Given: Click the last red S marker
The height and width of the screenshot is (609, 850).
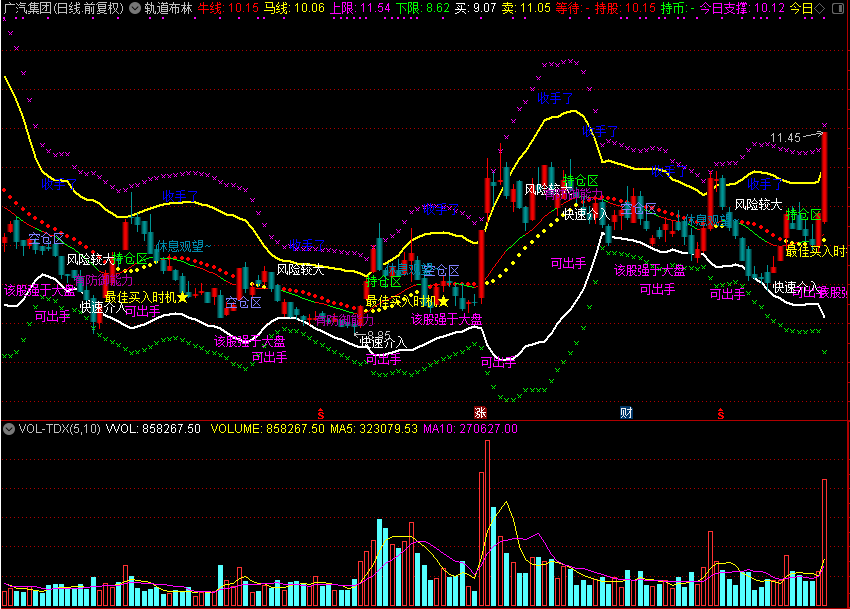Looking at the screenshot, I should click(x=720, y=414).
